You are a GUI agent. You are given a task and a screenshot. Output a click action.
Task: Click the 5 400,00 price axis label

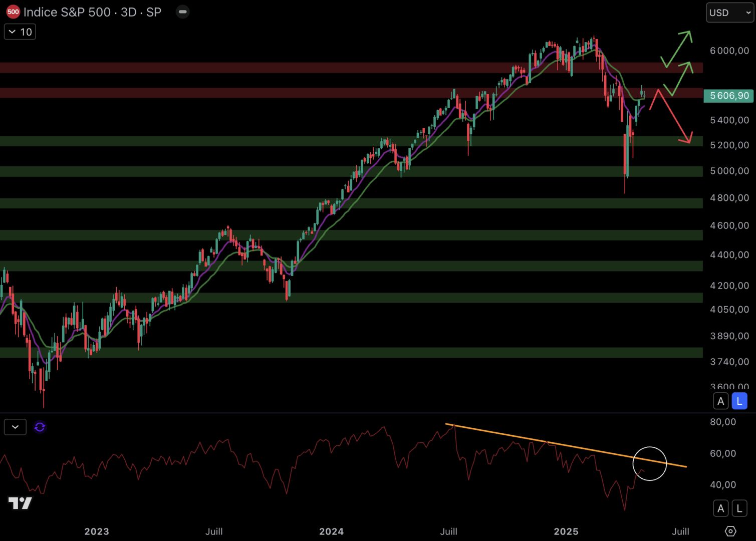pyautogui.click(x=729, y=120)
